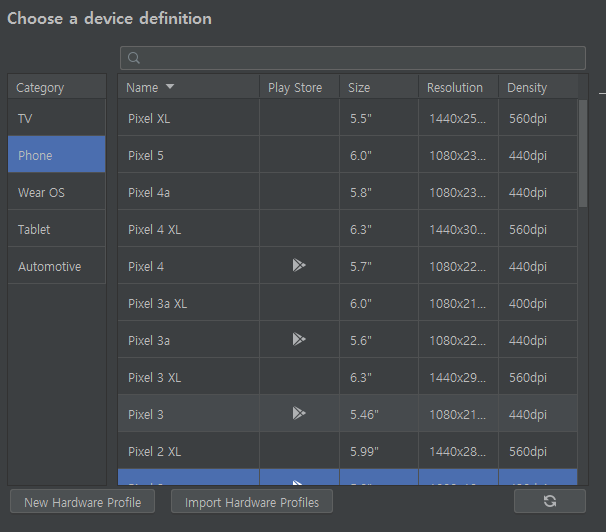Click the Play Store icon for Pixel 4
This screenshot has height=532, width=606.
[x=299, y=265]
